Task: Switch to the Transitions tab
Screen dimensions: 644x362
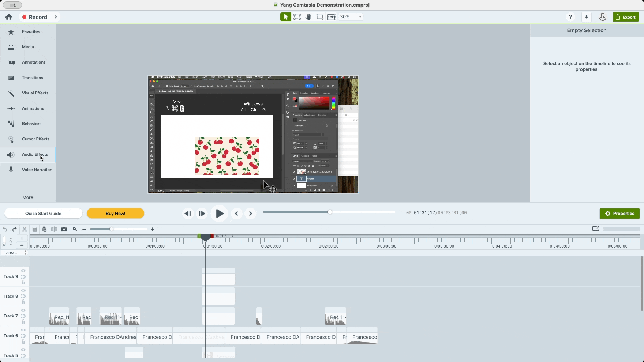Action: click(x=28, y=78)
